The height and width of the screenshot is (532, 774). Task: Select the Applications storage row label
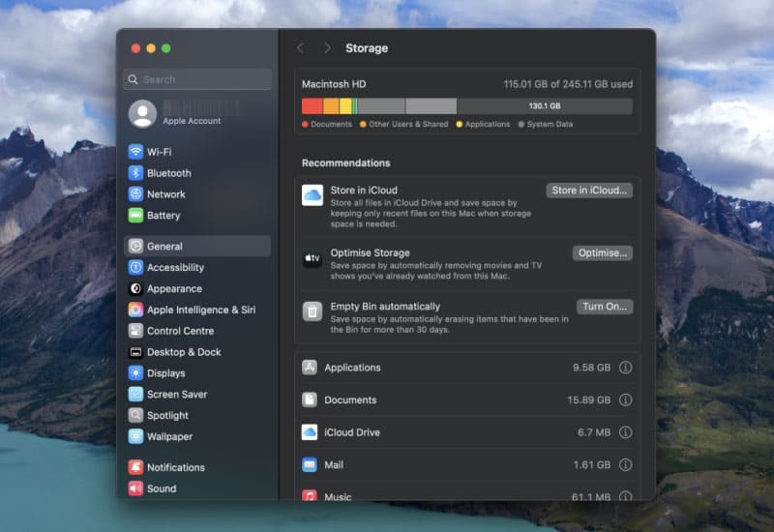point(352,368)
